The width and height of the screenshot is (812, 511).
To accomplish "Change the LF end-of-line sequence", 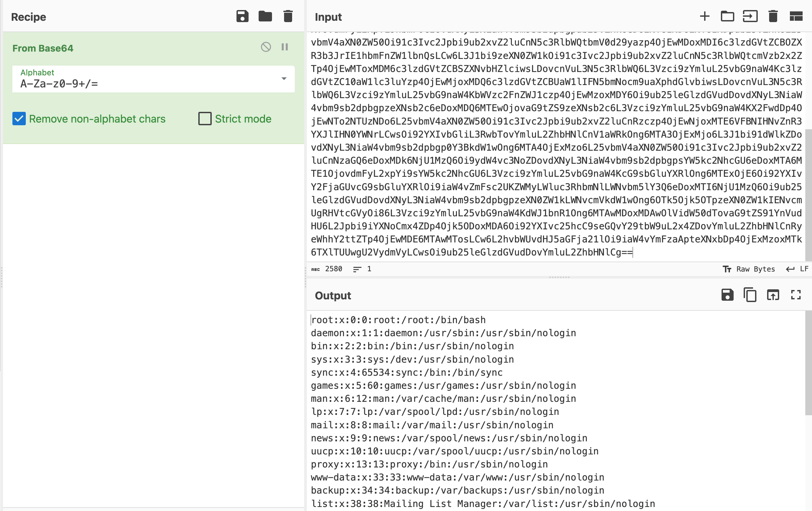I will (797, 269).
